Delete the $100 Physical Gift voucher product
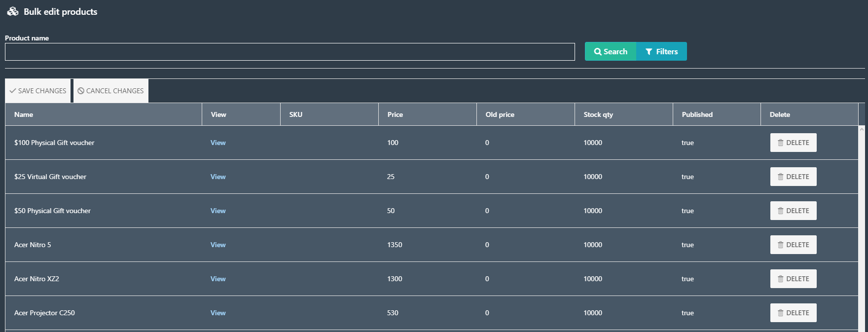This screenshot has width=868, height=332. (793, 143)
